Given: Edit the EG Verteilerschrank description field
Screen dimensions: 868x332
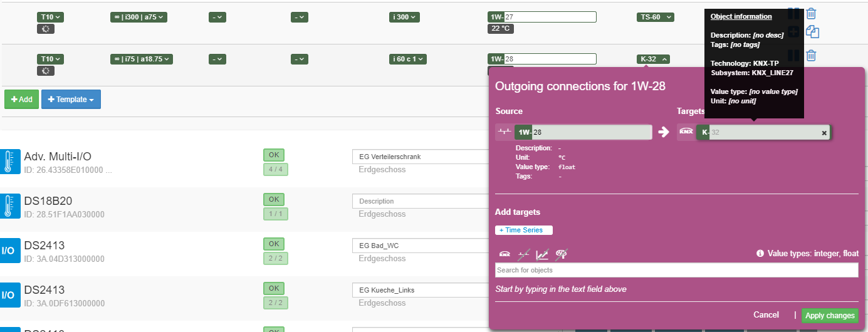Looking at the screenshot, I should [x=419, y=157].
